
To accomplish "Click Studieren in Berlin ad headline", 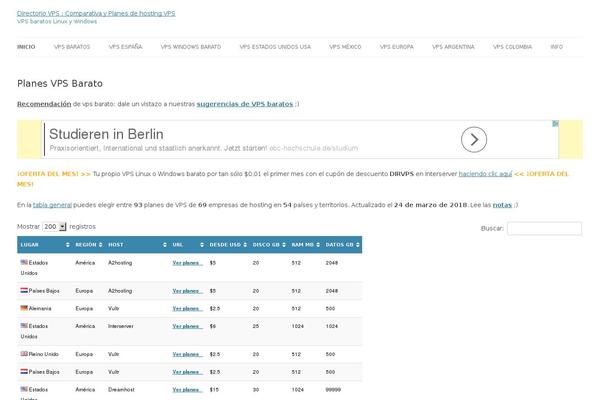I will pyautogui.click(x=106, y=134).
